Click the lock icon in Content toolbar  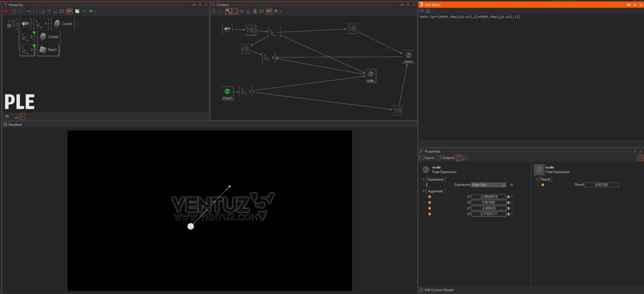coord(248,11)
